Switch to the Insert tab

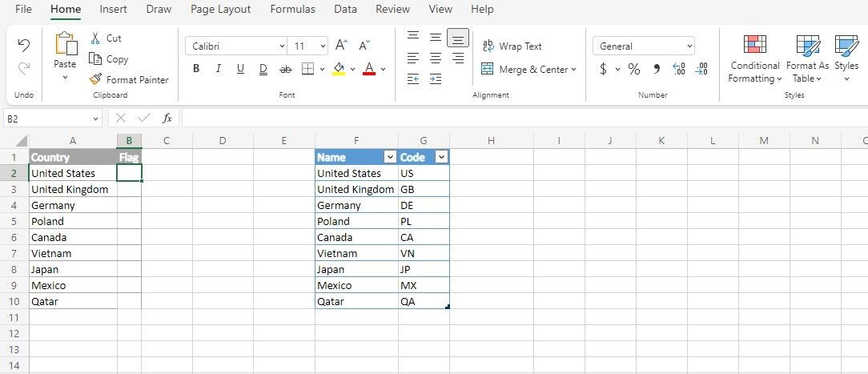click(113, 10)
